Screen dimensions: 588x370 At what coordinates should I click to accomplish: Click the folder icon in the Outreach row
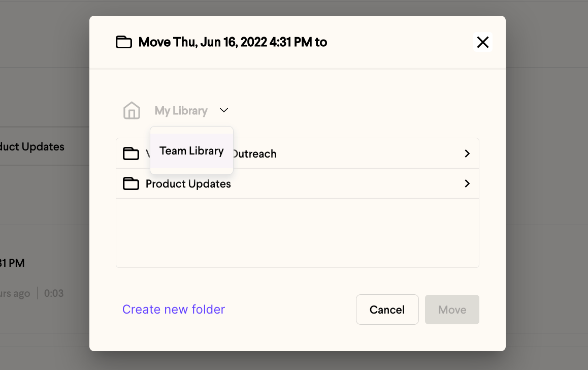pos(131,153)
